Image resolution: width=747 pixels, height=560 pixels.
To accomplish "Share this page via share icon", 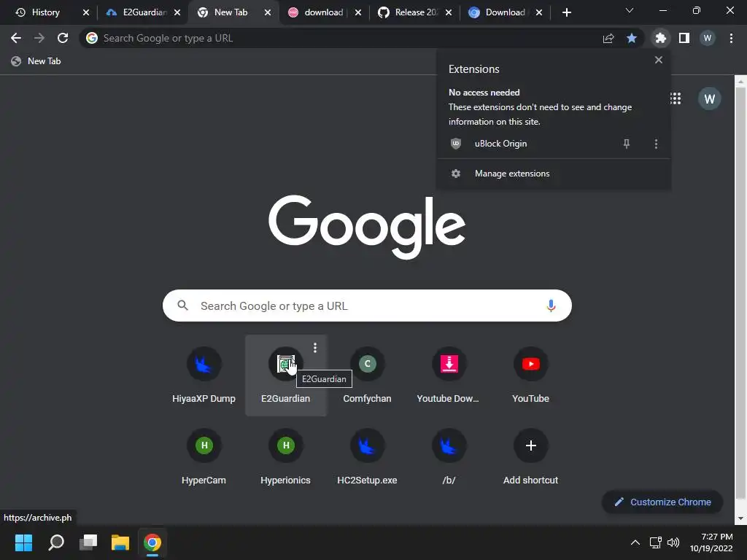I will point(608,38).
